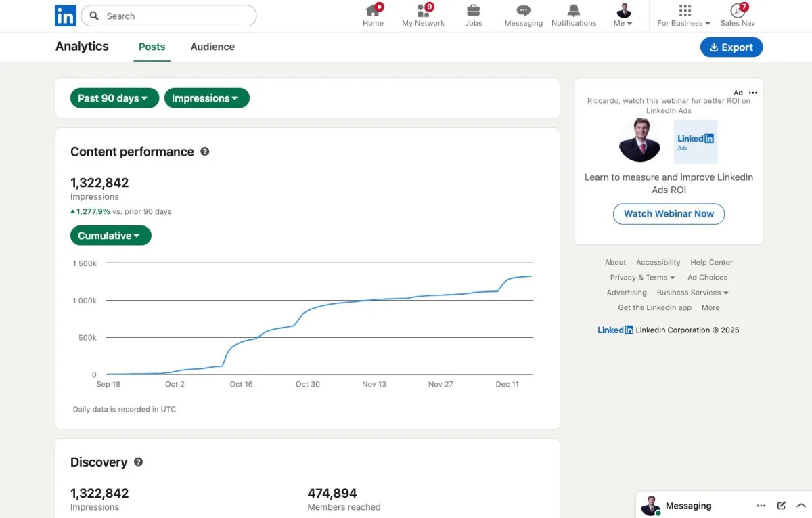
Task: Click compose new message icon
Action: click(782, 506)
